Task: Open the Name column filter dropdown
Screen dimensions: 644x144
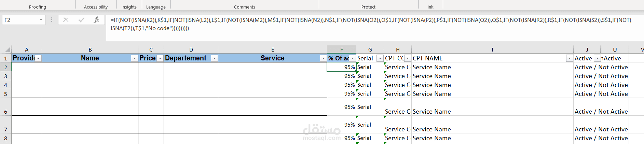Action: click(134, 58)
